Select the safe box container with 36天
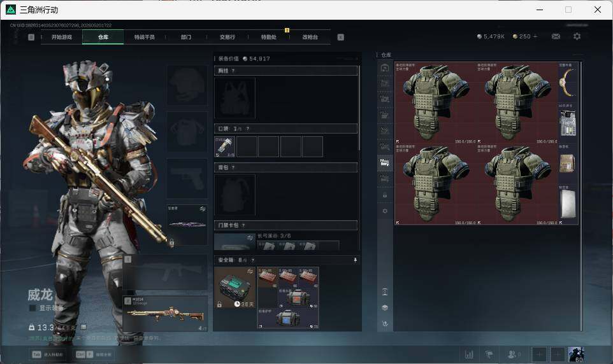This screenshot has width=613, height=364. pyautogui.click(x=235, y=288)
